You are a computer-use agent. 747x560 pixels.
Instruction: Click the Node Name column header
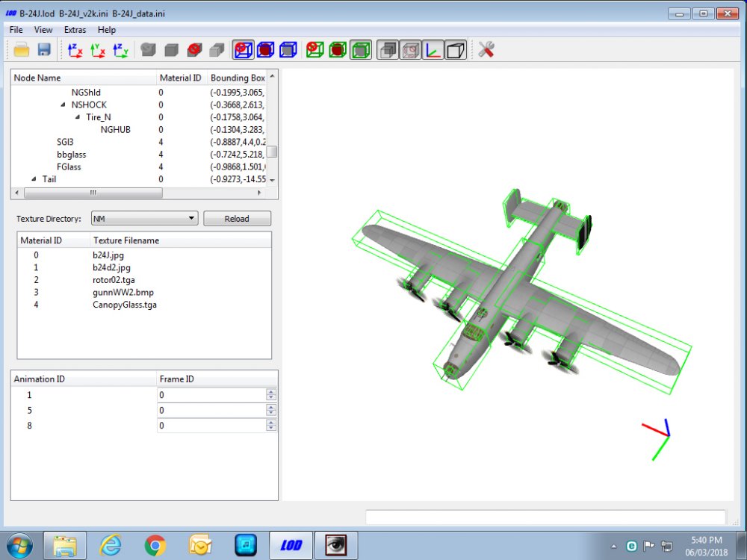84,78
